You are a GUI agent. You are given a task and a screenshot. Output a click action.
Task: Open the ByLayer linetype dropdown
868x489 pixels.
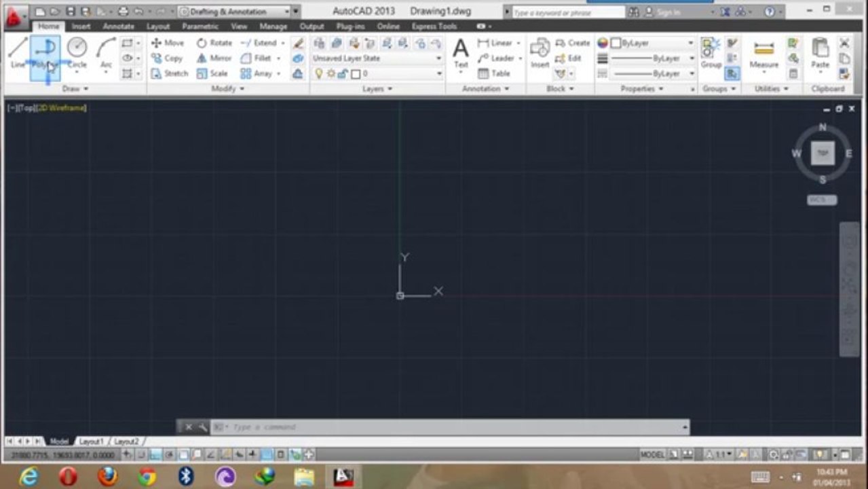coord(652,73)
